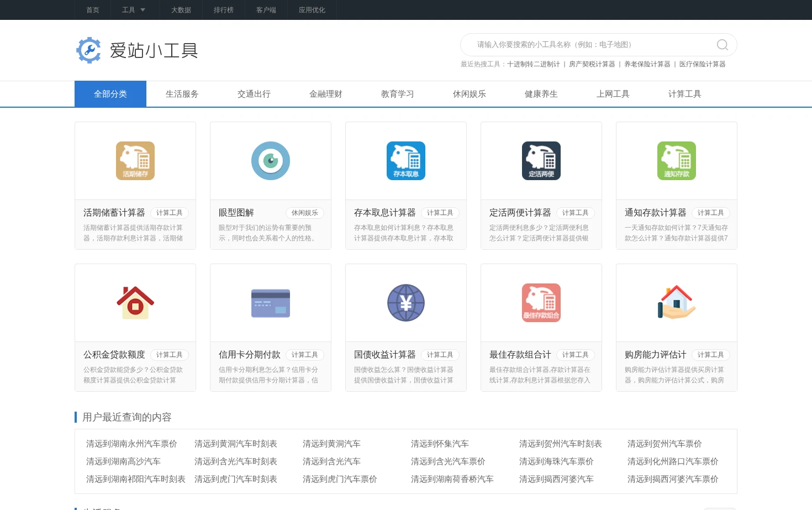
Task: Click 计算工具 tag on 活期储蓄计算器
Action: coord(170,213)
